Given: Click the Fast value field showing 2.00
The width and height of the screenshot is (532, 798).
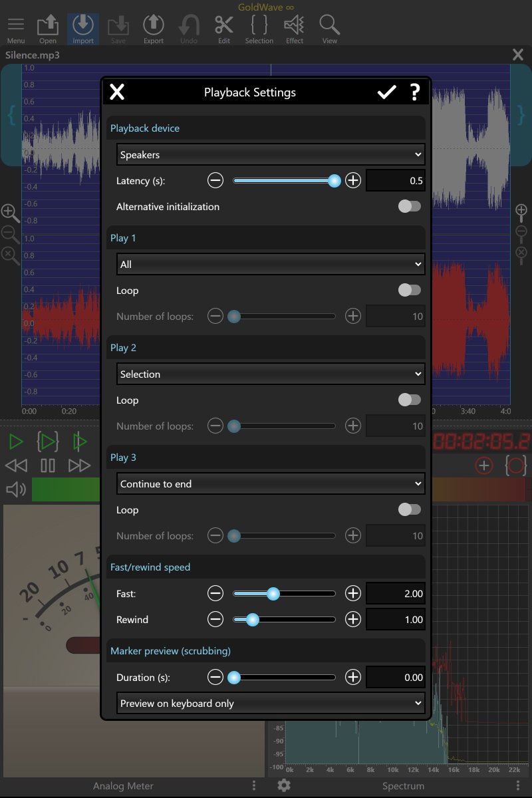Looking at the screenshot, I should click(396, 593).
